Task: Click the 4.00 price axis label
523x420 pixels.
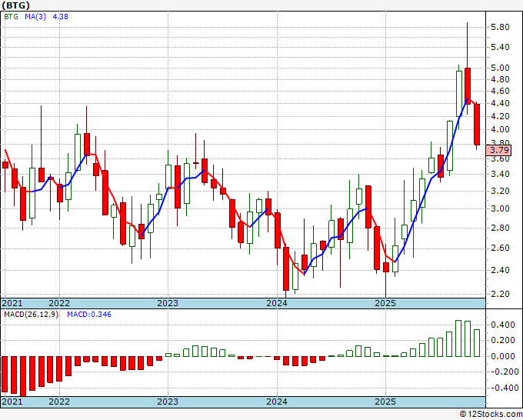Action: (x=500, y=129)
